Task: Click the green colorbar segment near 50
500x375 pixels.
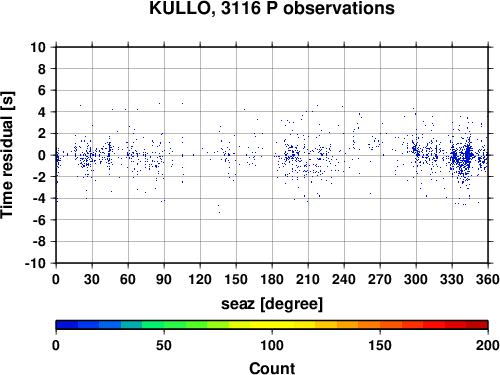Action: tap(164, 325)
